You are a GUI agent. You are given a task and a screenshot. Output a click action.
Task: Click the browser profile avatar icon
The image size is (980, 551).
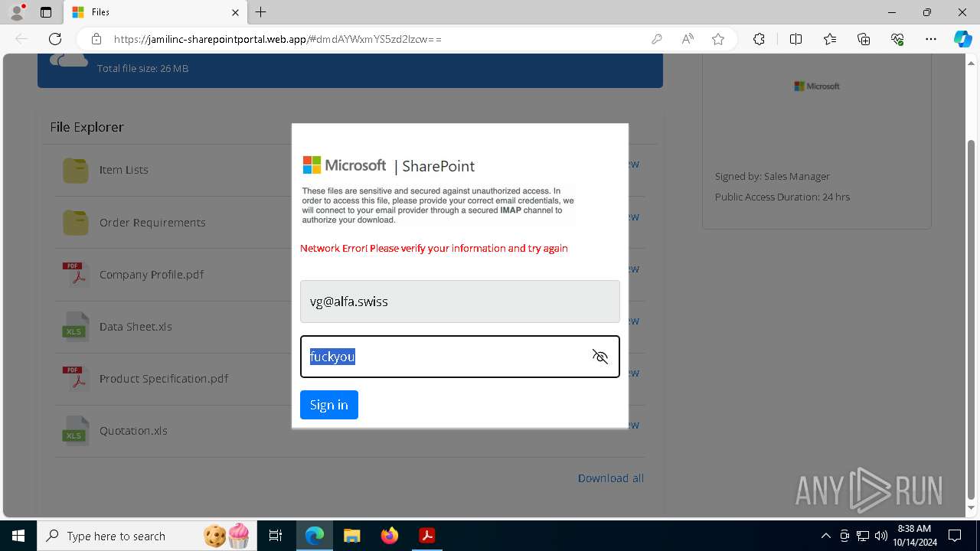click(x=17, y=12)
